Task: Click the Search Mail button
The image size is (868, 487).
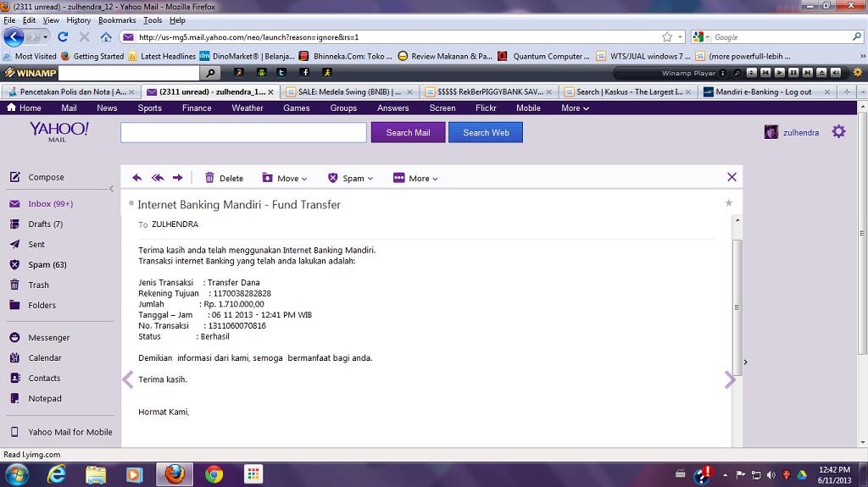Action: (408, 132)
